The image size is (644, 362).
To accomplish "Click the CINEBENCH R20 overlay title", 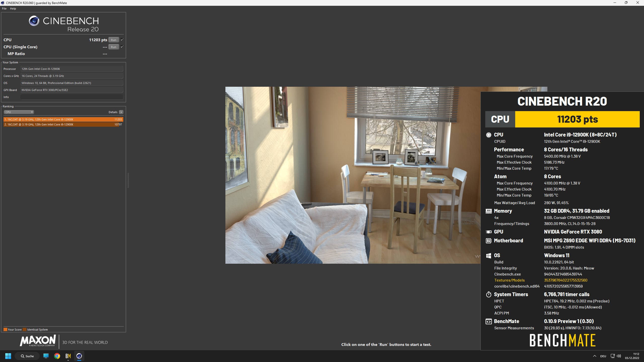I will coord(562,101).
